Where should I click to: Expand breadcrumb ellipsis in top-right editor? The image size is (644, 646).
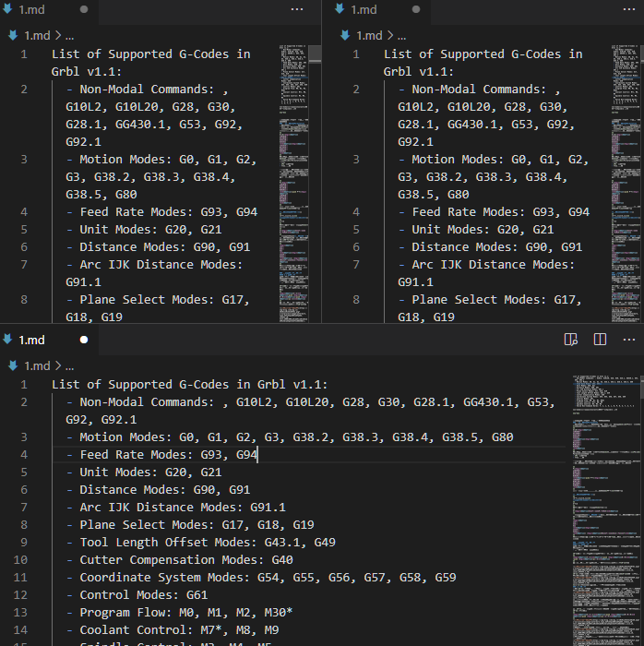(x=402, y=37)
